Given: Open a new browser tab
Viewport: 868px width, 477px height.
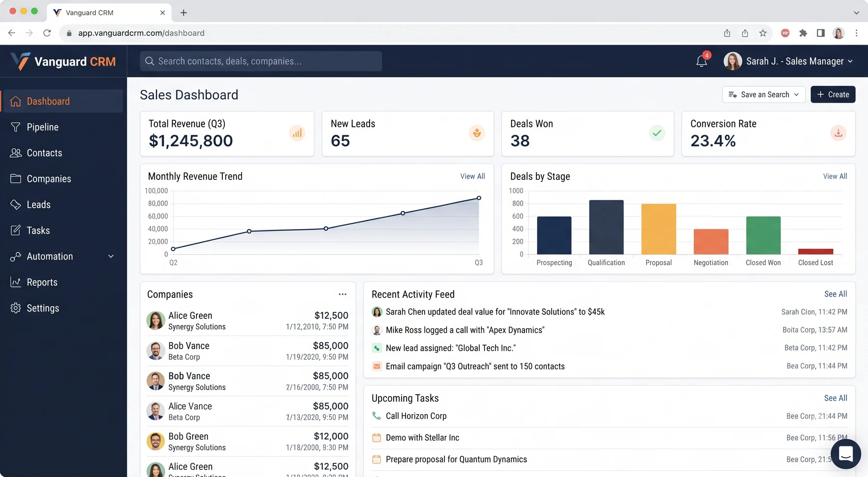Looking at the screenshot, I should click(x=183, y=13).
